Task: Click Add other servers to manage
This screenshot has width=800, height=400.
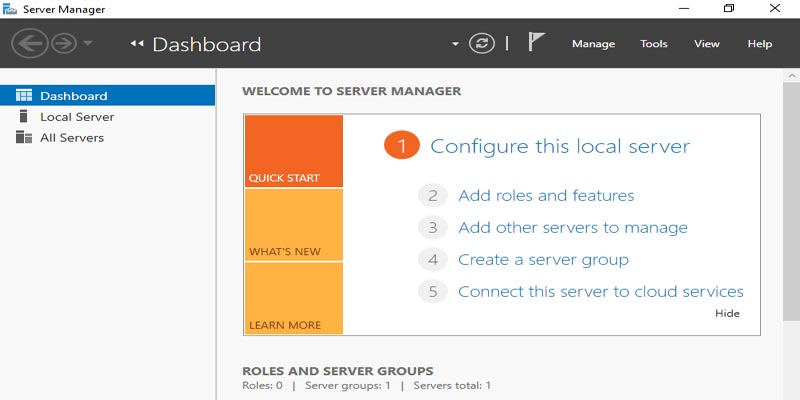Action: tap(573, 228)
